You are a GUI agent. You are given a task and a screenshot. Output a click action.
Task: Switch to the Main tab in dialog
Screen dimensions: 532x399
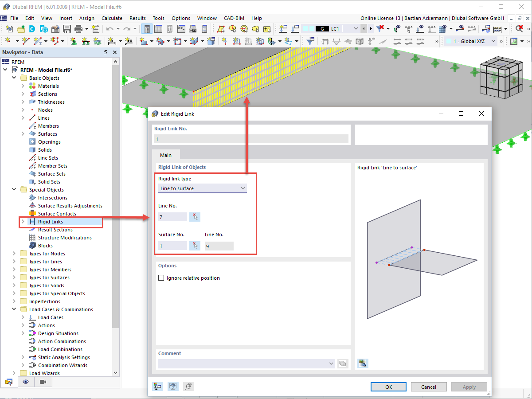tap(166, 155)
